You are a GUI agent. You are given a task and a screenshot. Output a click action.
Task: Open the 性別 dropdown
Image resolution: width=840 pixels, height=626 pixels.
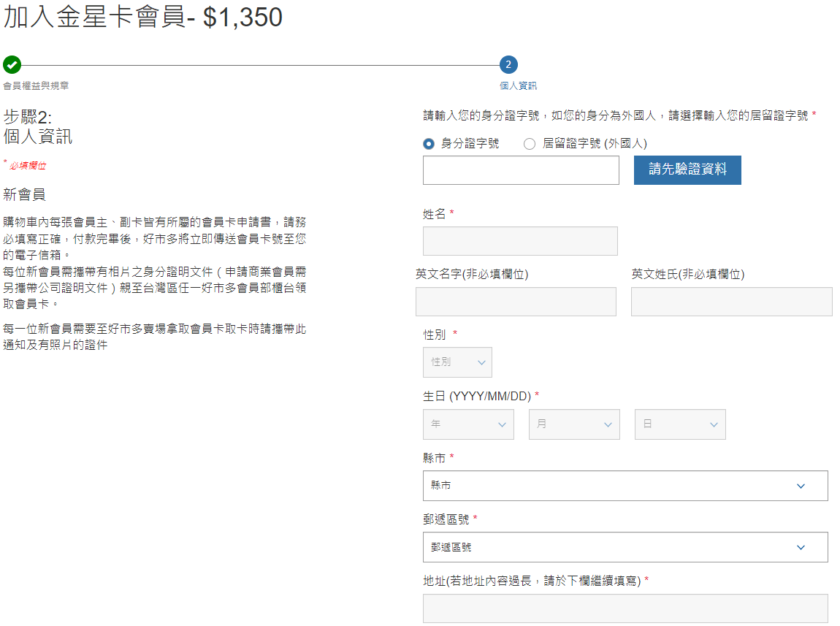click(x=457, y=362)
